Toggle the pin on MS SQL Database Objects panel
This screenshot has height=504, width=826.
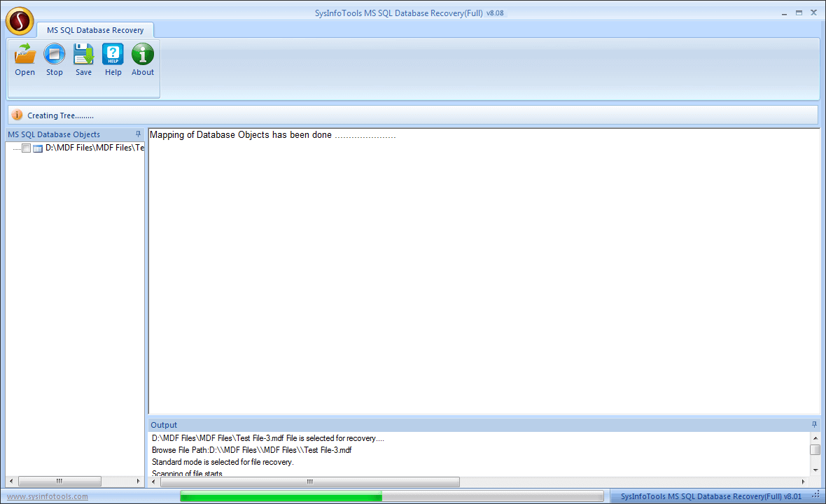[137, 134]
